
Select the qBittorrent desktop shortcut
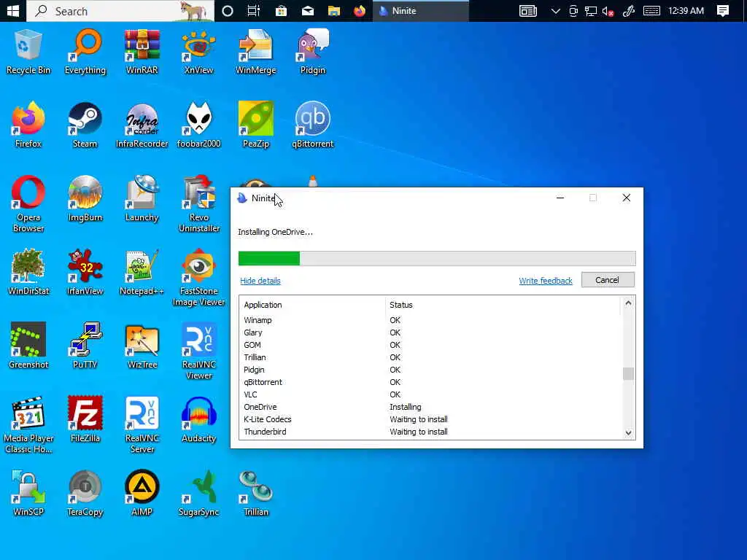[312, 125]
